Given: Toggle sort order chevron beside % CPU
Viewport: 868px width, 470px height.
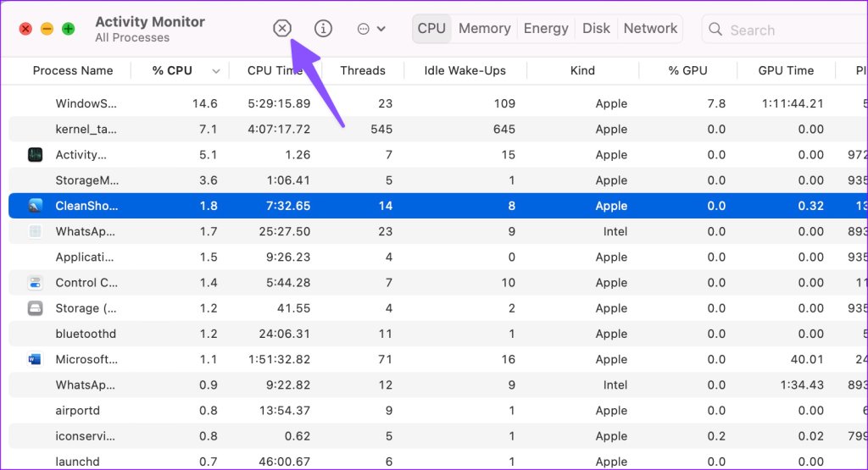Looking at the screenshot, I should pyautogui.click(x=216, y=71).
